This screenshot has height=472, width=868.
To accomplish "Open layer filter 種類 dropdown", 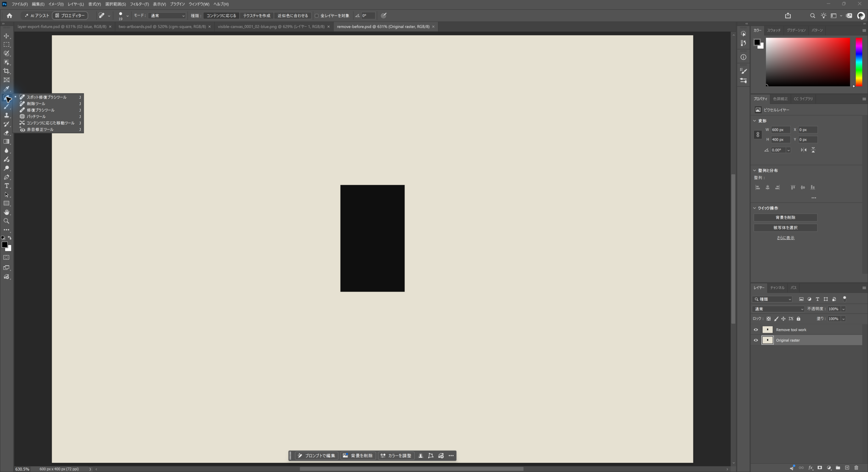I will (772, 299).
